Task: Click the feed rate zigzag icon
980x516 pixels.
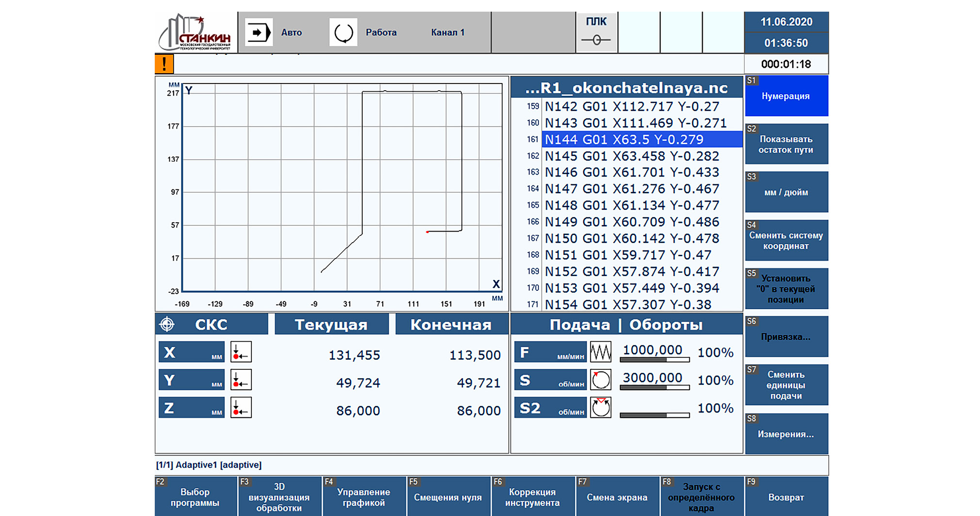Action: pos(601,352)
